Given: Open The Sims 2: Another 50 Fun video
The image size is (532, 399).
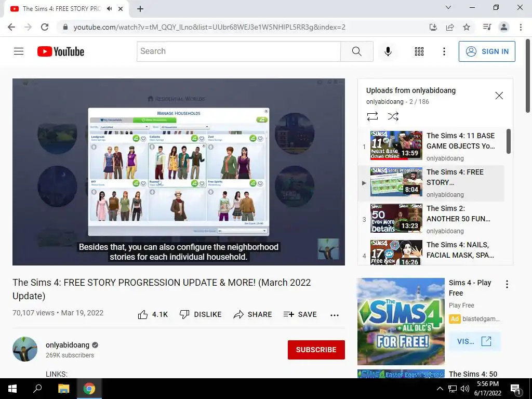Looking at the screenshot, I should 432,220.
